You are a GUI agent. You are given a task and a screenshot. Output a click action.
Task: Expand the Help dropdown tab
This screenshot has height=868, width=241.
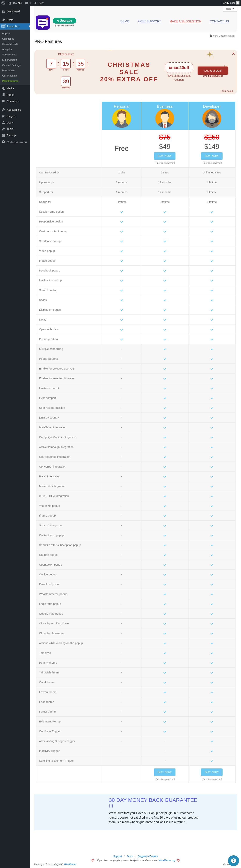pyautogui.click(x=230, y=9)
